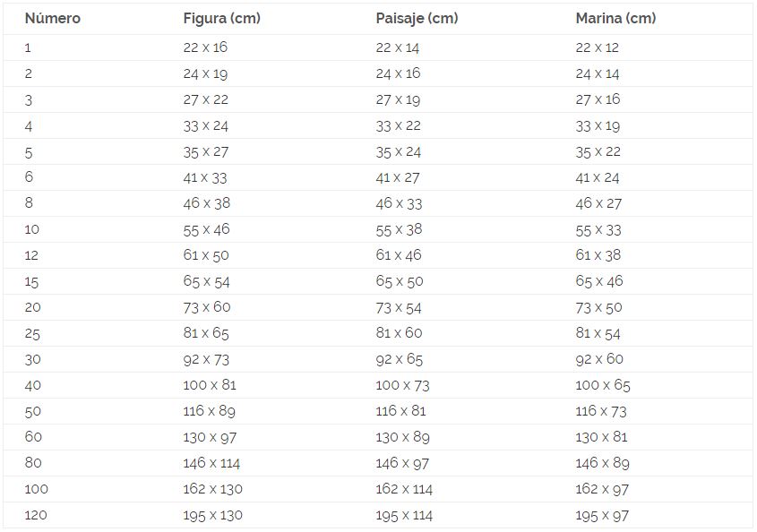Click the Paisaje value 61 x 46
This screenshot has width=757, height=532.
tap(398, 255)
